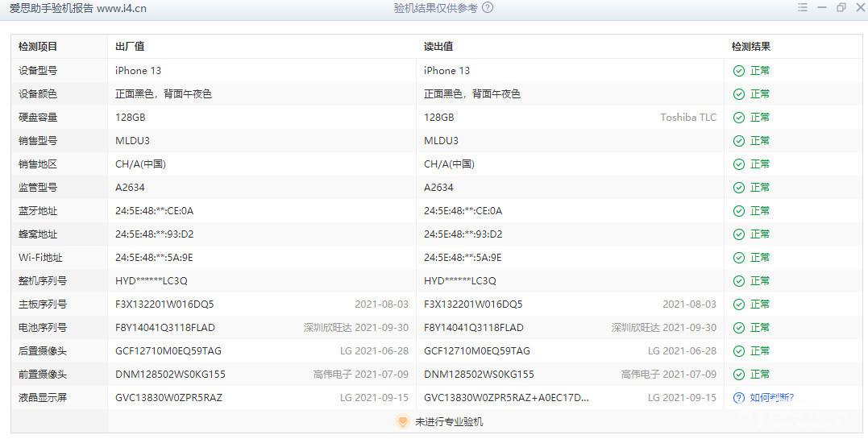This screenshot has width=868, height=439.
Task: Minimize the report window
Action: point(821,7)
